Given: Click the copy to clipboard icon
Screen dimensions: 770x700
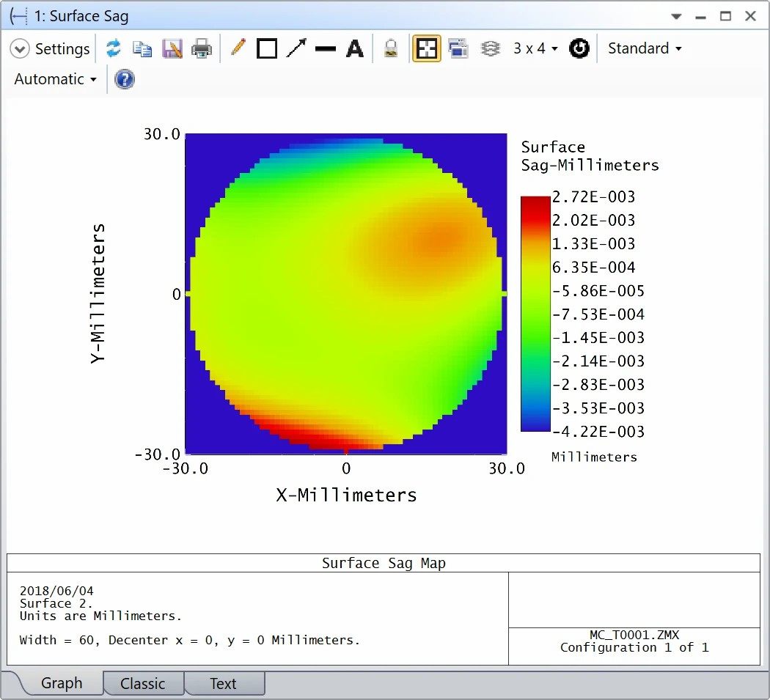Looking at the screenshot, I should [x=142, y=49].
